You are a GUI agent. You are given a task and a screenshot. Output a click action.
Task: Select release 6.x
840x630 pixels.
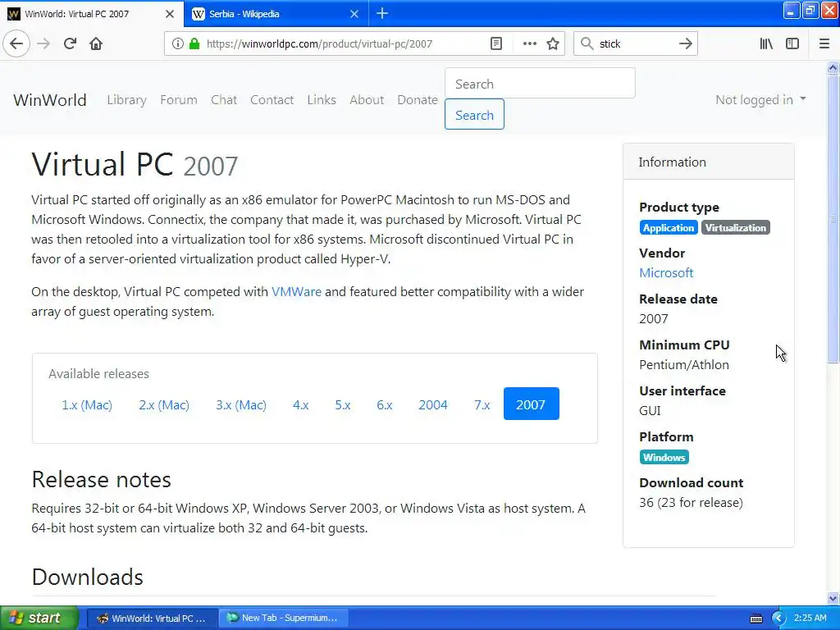385,404
